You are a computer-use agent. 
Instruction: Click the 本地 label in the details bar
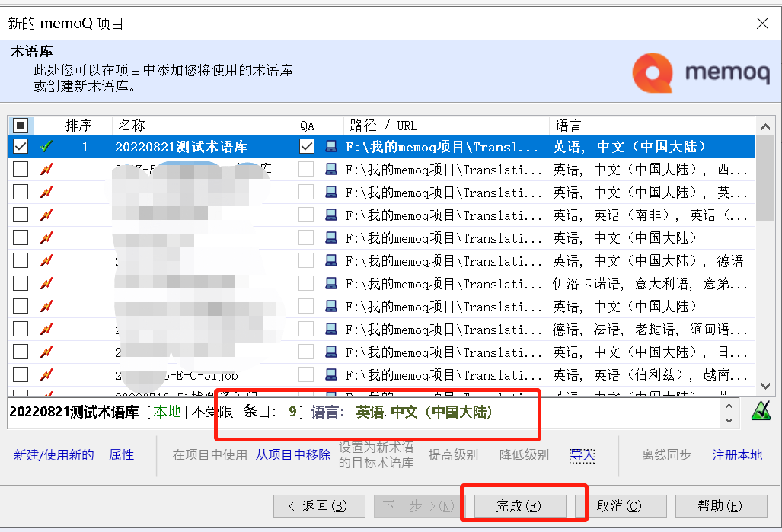[x=167, y=411]
